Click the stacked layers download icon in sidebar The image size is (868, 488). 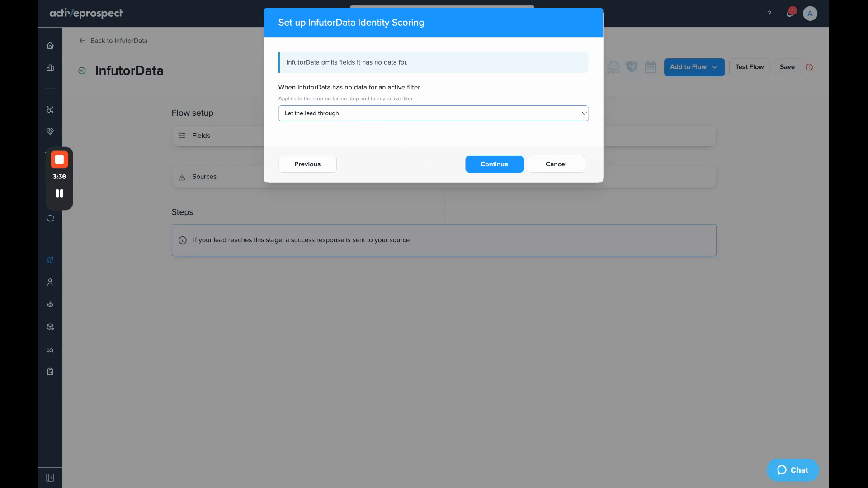point(50,304)
